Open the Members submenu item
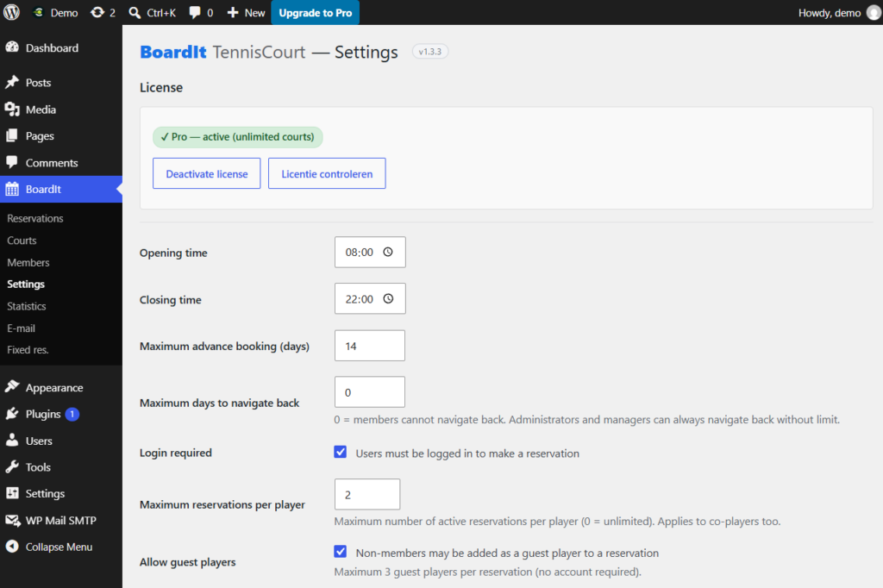 (28, 262)
